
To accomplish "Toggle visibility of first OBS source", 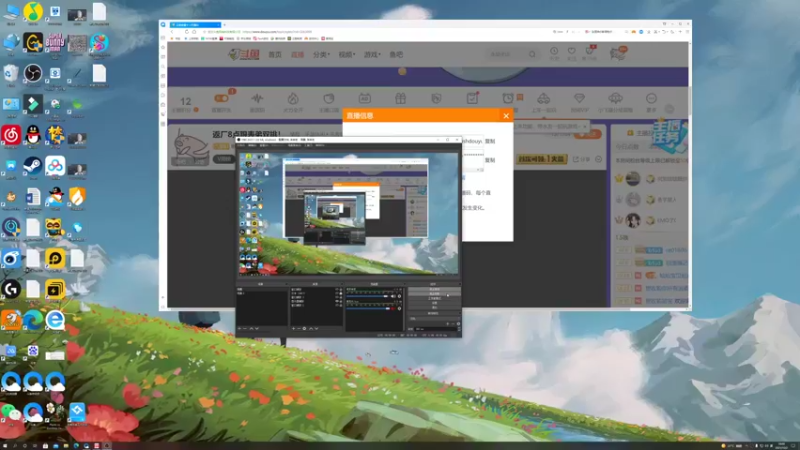I will click(337, 289).
